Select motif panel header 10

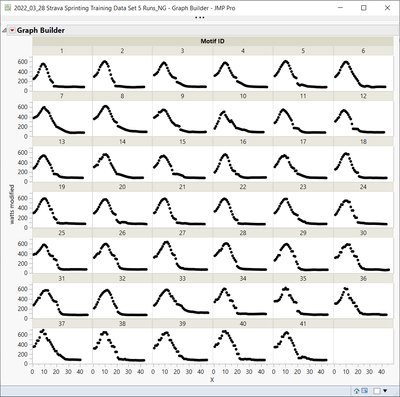coord(243,96)
